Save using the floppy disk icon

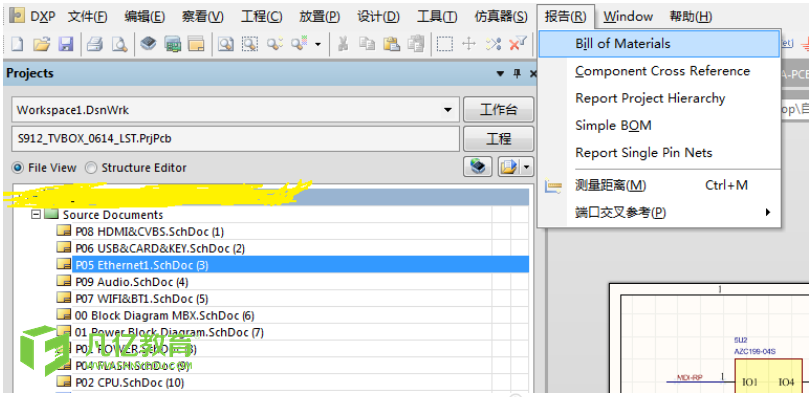66,44
